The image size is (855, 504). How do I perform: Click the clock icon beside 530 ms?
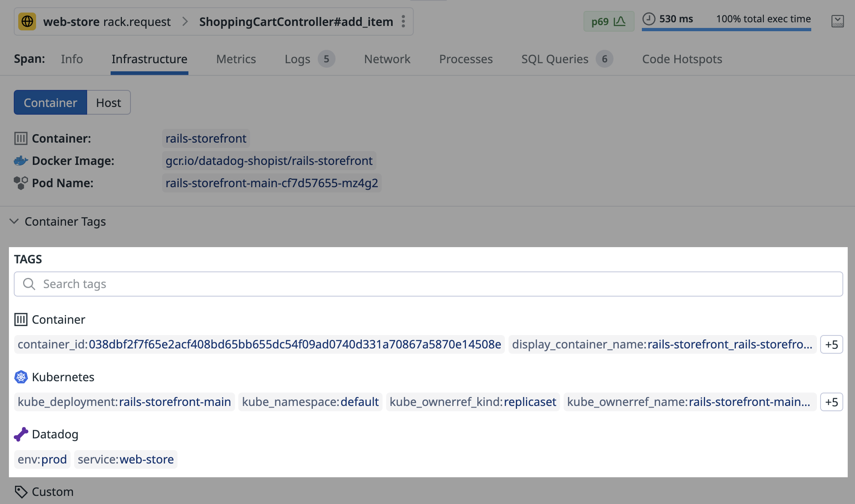pyautogui.click(x=649, y=19)
